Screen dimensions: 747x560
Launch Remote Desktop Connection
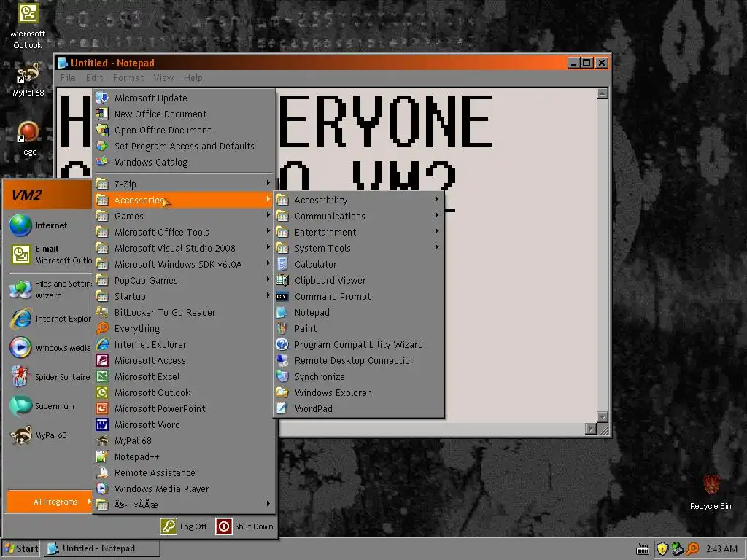(358, 360)
